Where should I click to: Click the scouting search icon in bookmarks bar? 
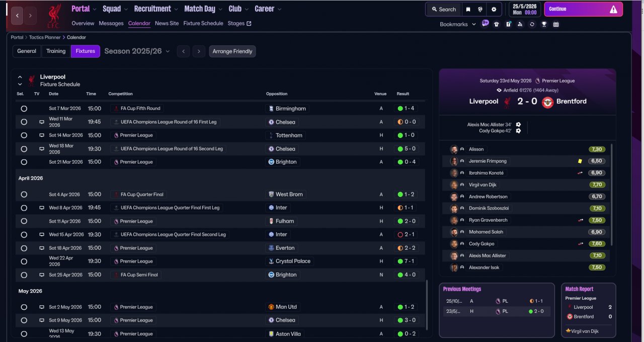(520, 24)
